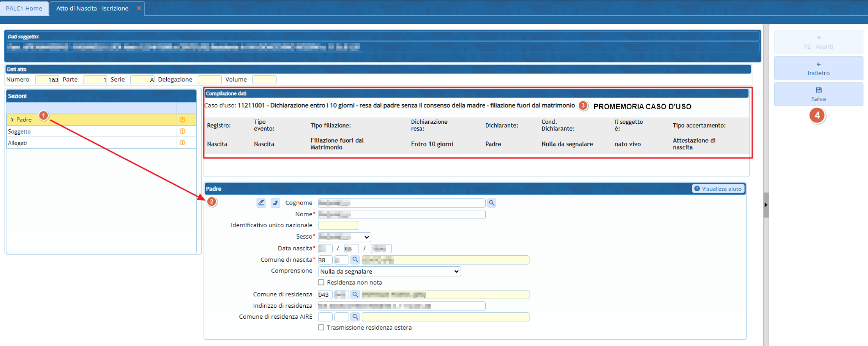Search by Cognome using the magnifier icon

(x=492, y=203)
